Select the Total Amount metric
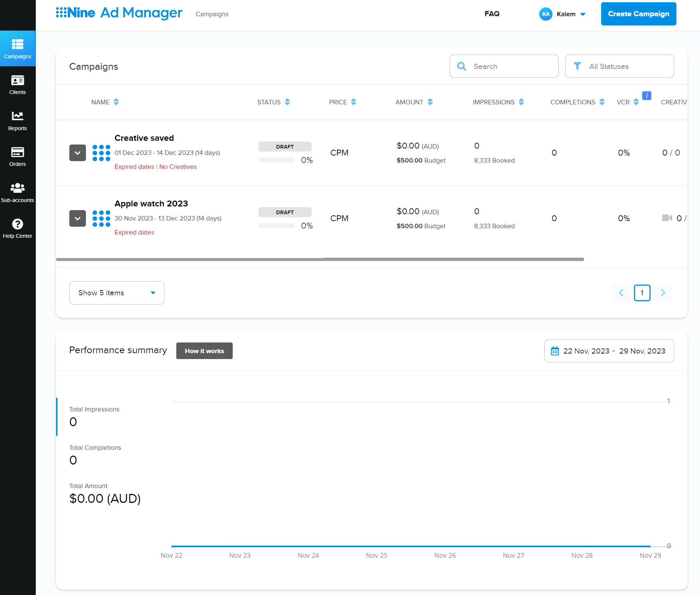This screenshot has width=700, height=595. pos(105,493)
